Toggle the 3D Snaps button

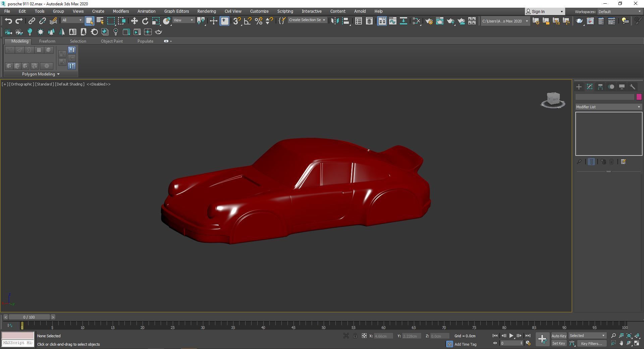point(237,21)
